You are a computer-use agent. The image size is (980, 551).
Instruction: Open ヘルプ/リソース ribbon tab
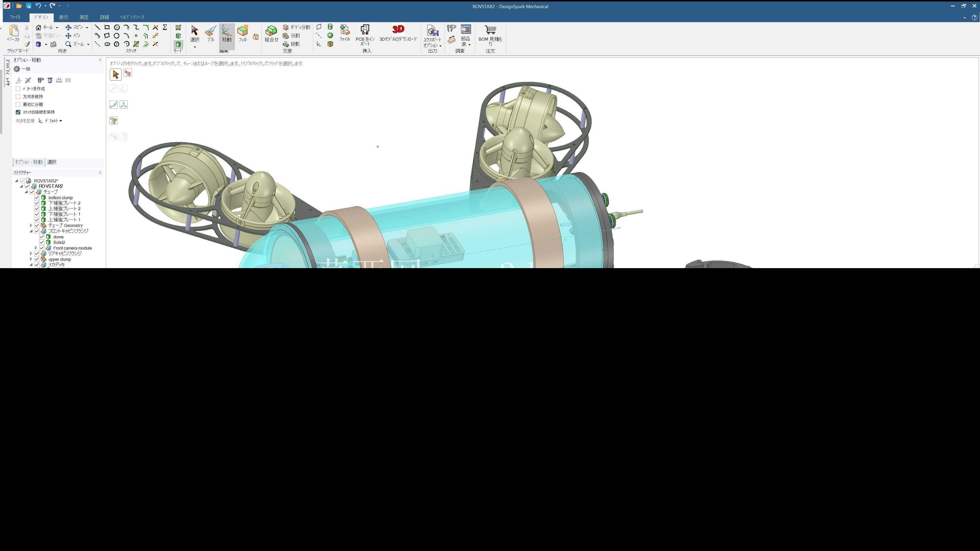point(132,17)
